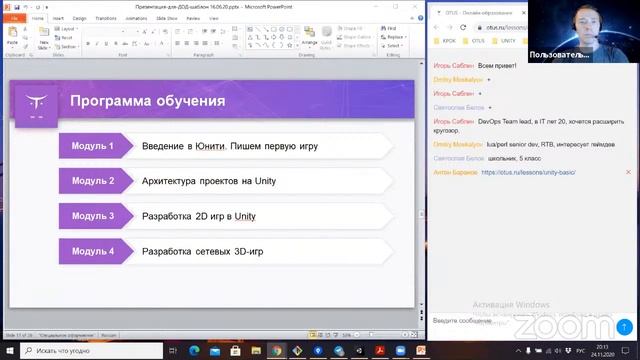Switch to the Review ribbon tab
The height and width of the screenshot is (360, 640).
pyautogui.click(x=193, y=18)
